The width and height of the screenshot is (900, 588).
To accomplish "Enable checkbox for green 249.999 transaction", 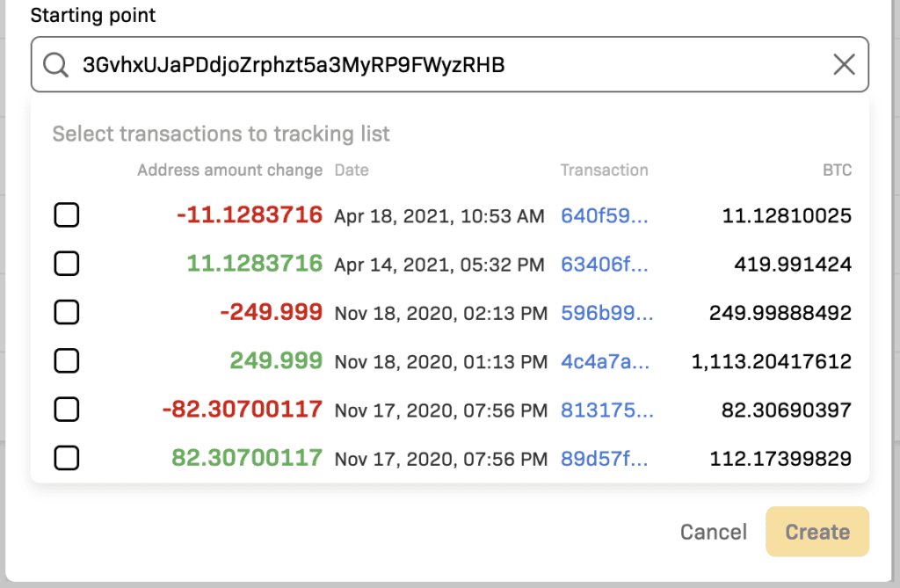I will 67,360.
